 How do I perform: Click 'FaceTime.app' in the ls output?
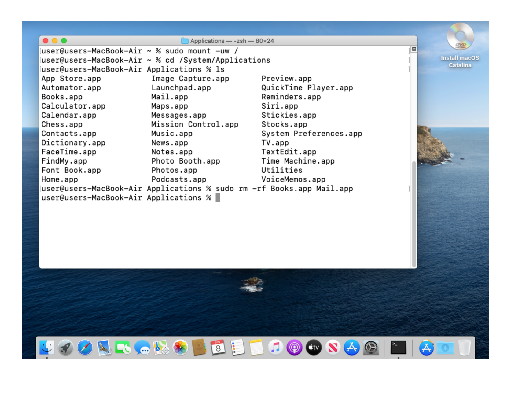pyautogui.click(x=69, y=152)
